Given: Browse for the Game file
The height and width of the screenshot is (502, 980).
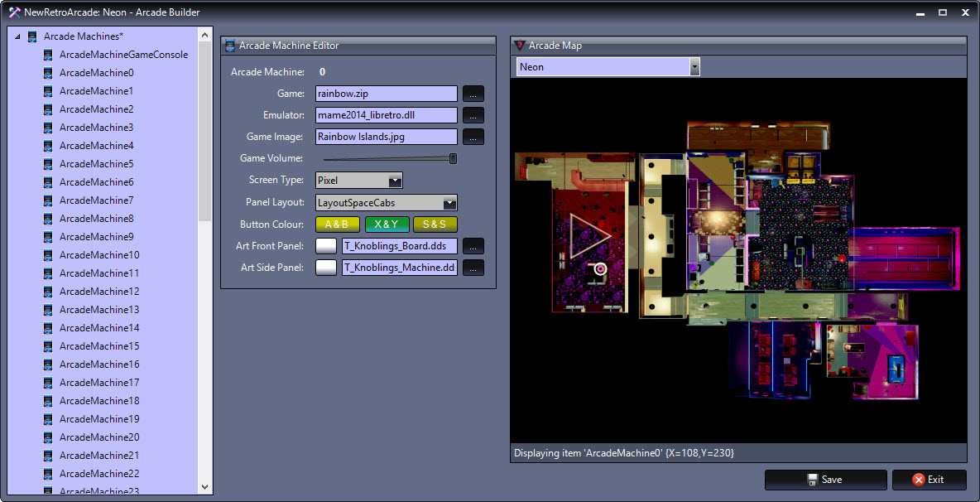Looking at the screenshot, I should point(473,94).
